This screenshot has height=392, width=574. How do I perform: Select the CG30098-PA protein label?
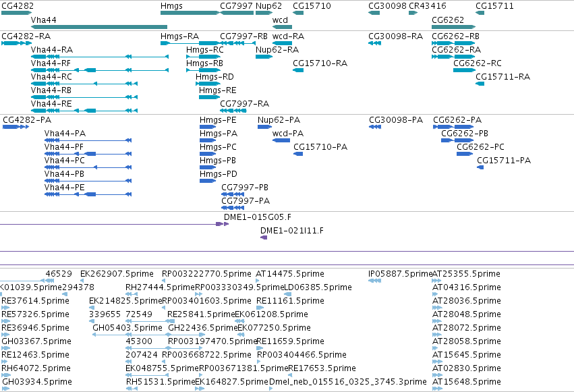point(396,120)
